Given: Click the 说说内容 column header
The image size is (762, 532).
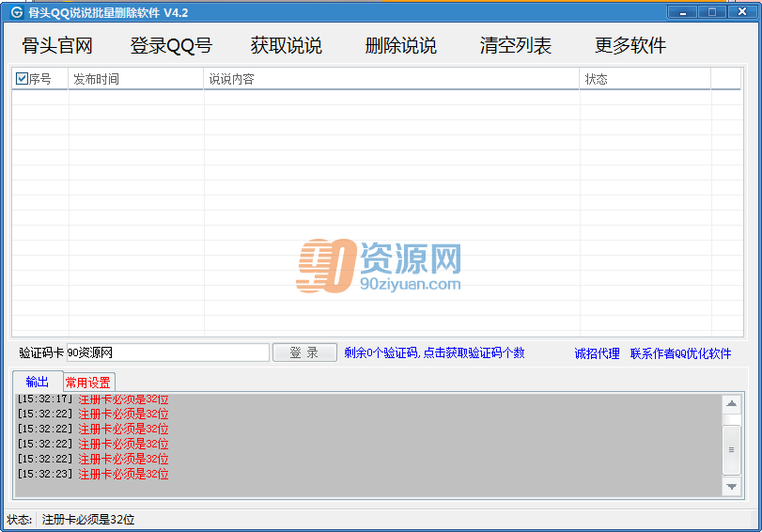Looking at the screenshot, I should (391, 79).
